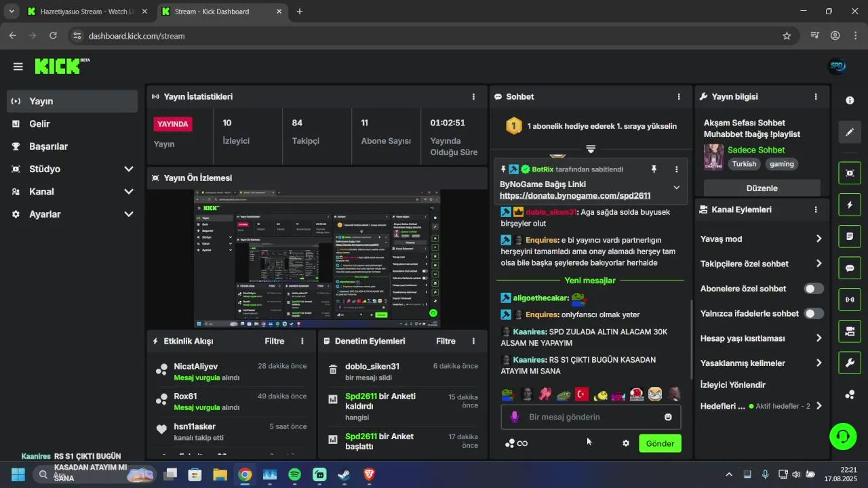Open Kanal Eylemleri panel three-dot menu

coord(816,209)
